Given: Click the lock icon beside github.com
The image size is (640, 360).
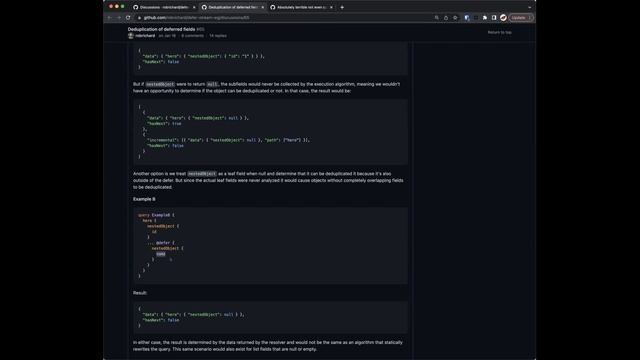Looking at the screenshot, I should pyautogui.click(x=140, y=18).
